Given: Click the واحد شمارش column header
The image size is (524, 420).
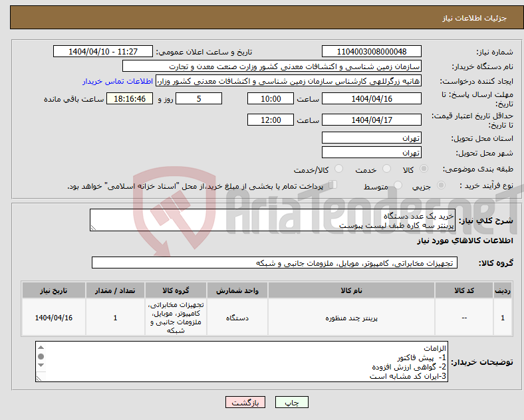Looking at the screenshot, I should click(x=237, y=290).
